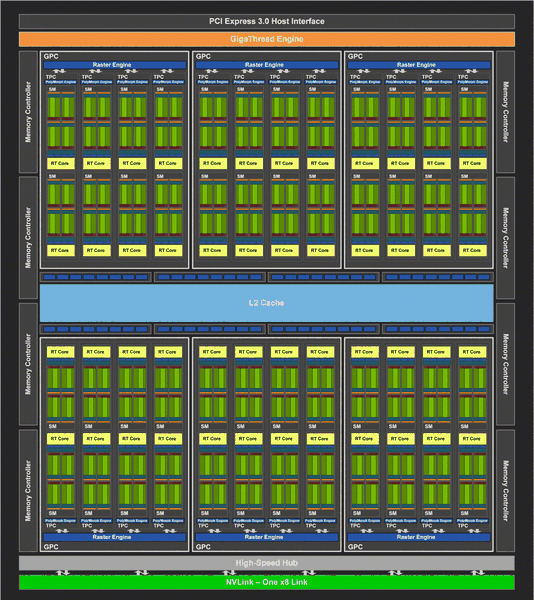Select the lowest Memory Controller on the right edge
This screenshot has height=600, width=534.
[x=505, y=491]
